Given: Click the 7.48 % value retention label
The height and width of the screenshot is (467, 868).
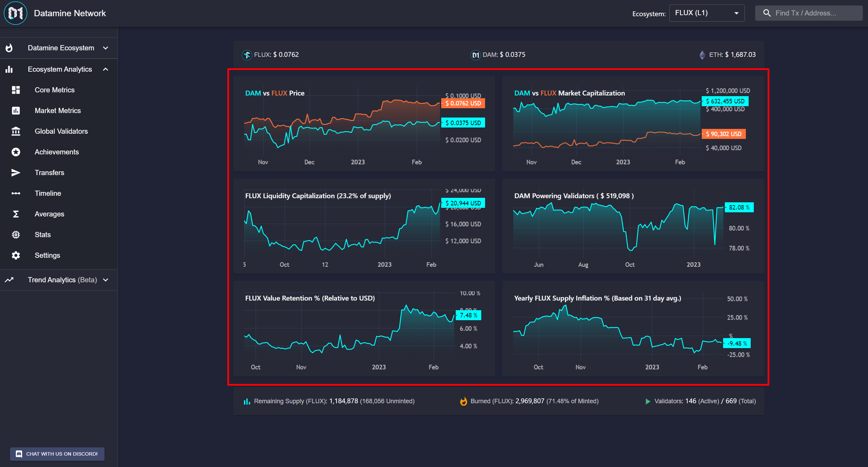Looking at the screenshot, I should [468, 315].
